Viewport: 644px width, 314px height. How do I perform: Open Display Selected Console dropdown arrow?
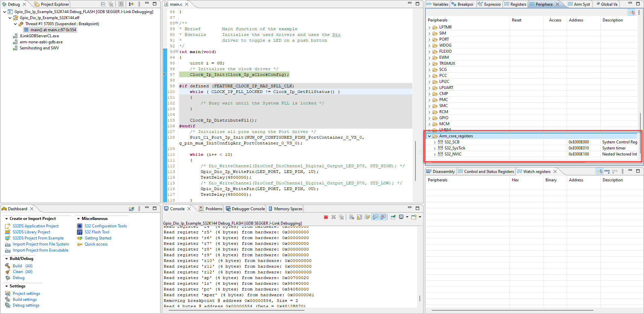point(407,217)
